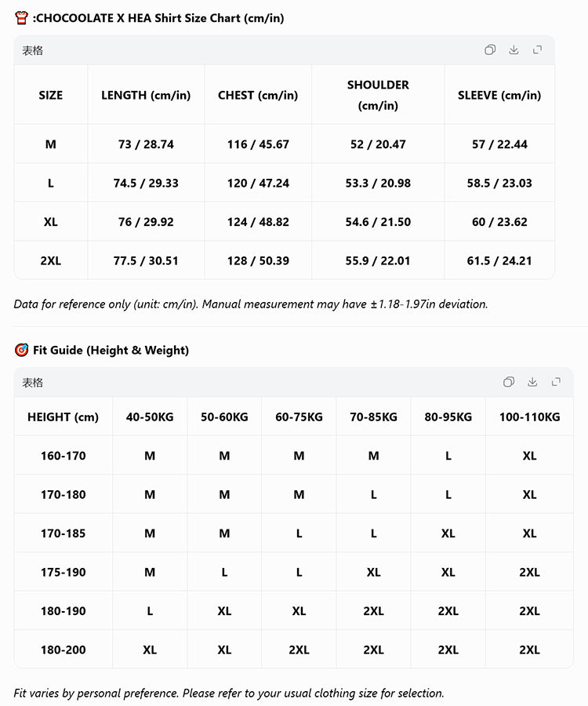
Task: Download the Fit Guide table
Action: [x=532, y=382]
